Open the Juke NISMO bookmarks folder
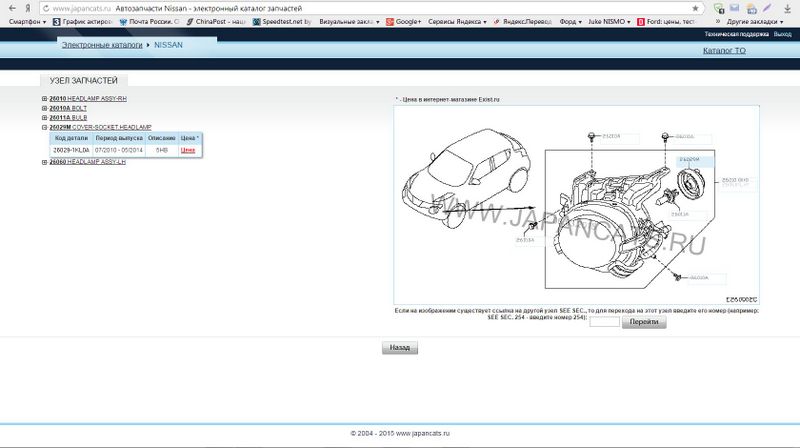This screenshot has height=448, width=800. (x=609, y=21)
